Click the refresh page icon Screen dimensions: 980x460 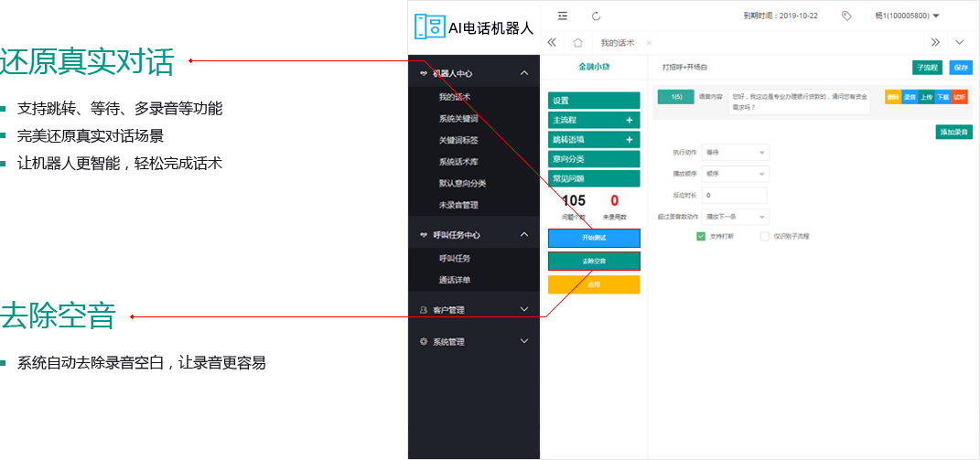(596, 16)
